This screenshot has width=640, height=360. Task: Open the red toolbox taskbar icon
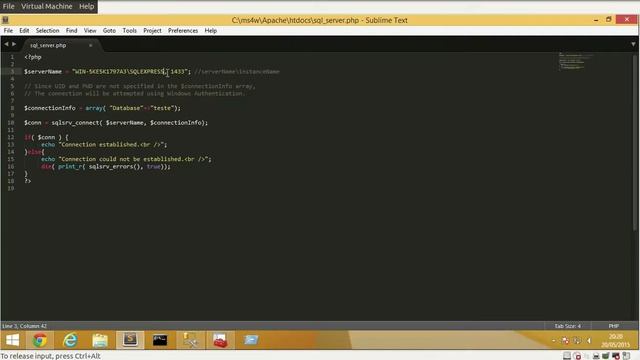[x=220, y=340]
